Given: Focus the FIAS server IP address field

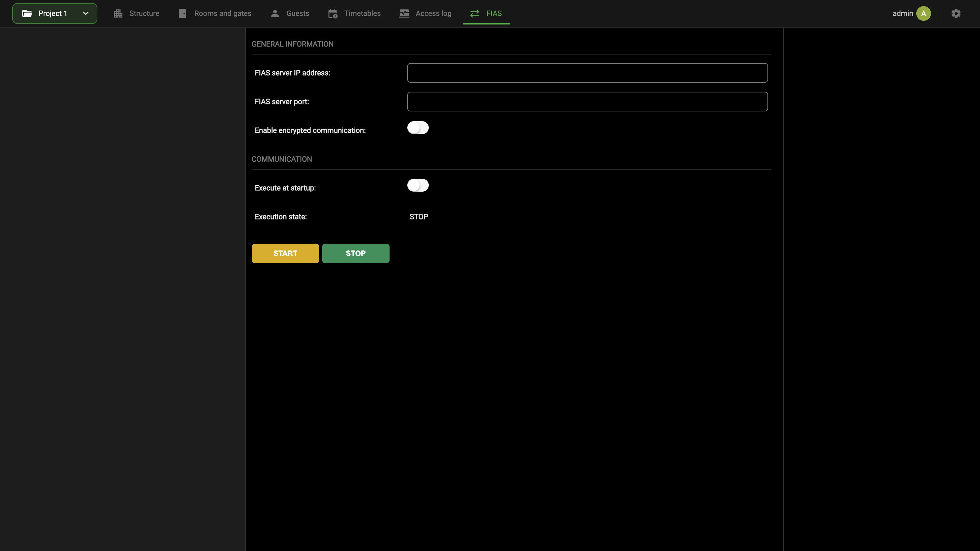Looking at the screenshot, I should (587, 73).
